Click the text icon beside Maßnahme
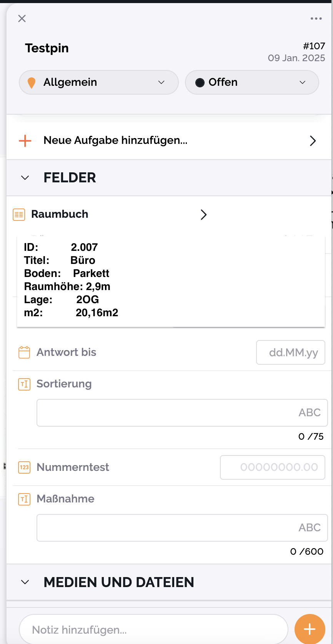Screen dimensions: 333x644 point(24,499)
